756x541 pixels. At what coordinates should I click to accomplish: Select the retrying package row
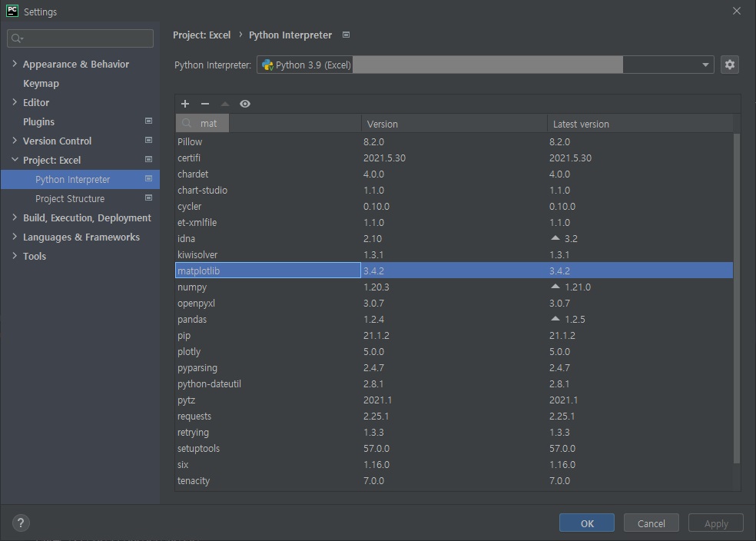pyautogui.click(x=454, y=432)
